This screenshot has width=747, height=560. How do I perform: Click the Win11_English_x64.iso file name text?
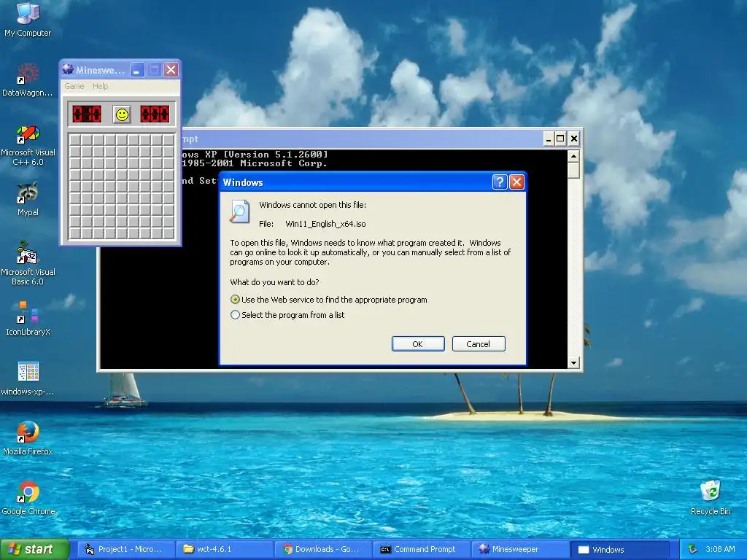click(325, 224)
